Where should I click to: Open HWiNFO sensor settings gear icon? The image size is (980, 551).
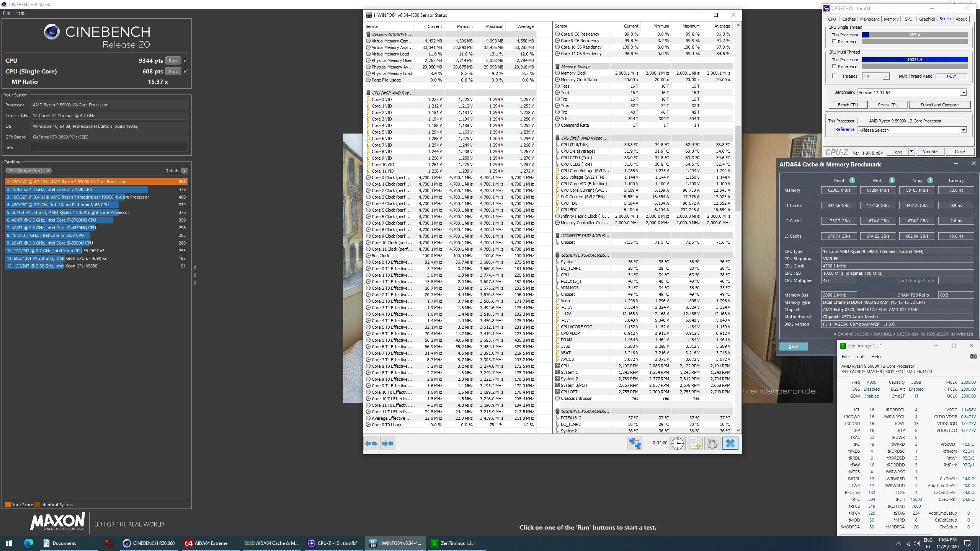(x=712, y=443)
